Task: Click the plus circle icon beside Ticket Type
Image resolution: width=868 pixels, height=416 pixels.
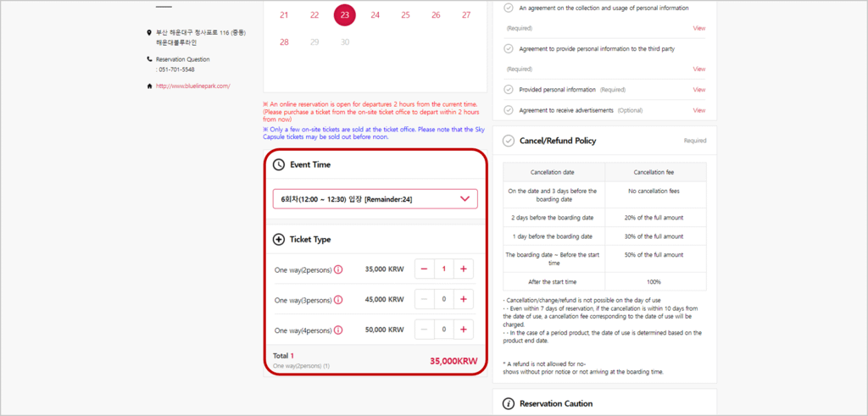Action: coord(279,240)
